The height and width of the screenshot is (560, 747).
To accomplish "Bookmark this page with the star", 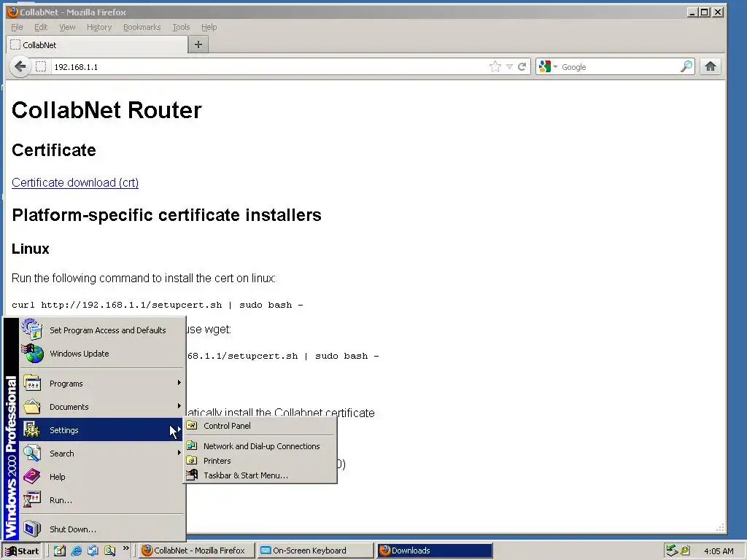I will point(495,66).
